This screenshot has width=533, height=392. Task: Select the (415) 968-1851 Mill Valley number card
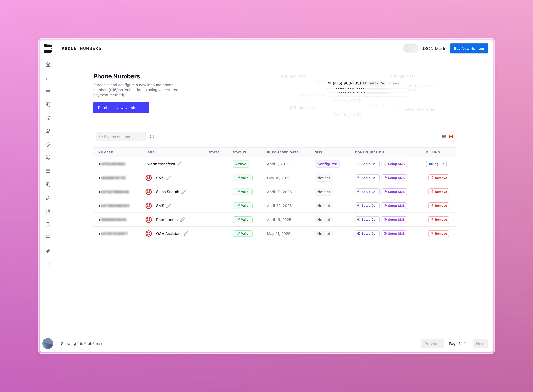(x=366, y=83)
